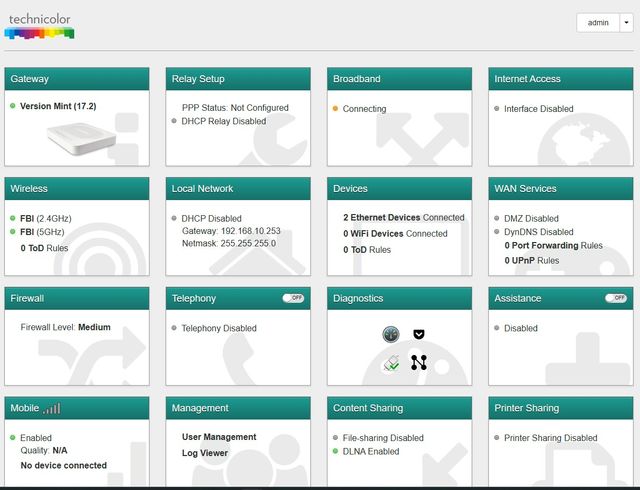Click the network graph diagnostics icon
This screenshot has height=490, width=640.
pos(418,363)
